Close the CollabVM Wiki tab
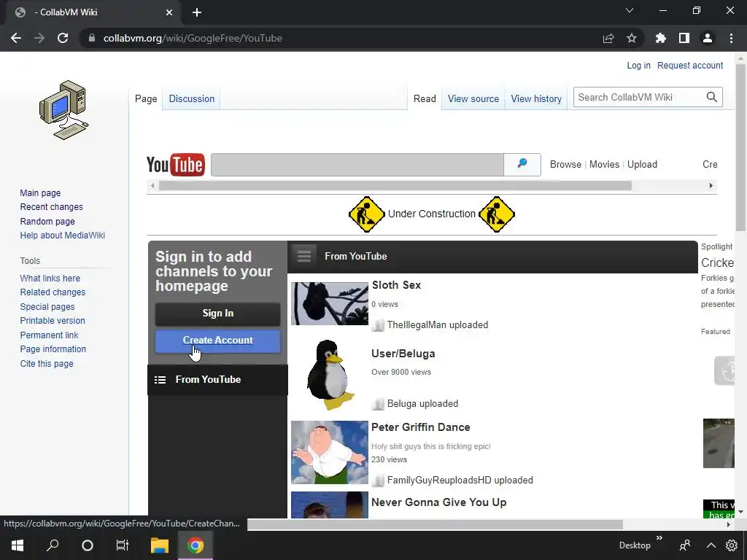Viewport: 747px width, 560px height. 169,12
